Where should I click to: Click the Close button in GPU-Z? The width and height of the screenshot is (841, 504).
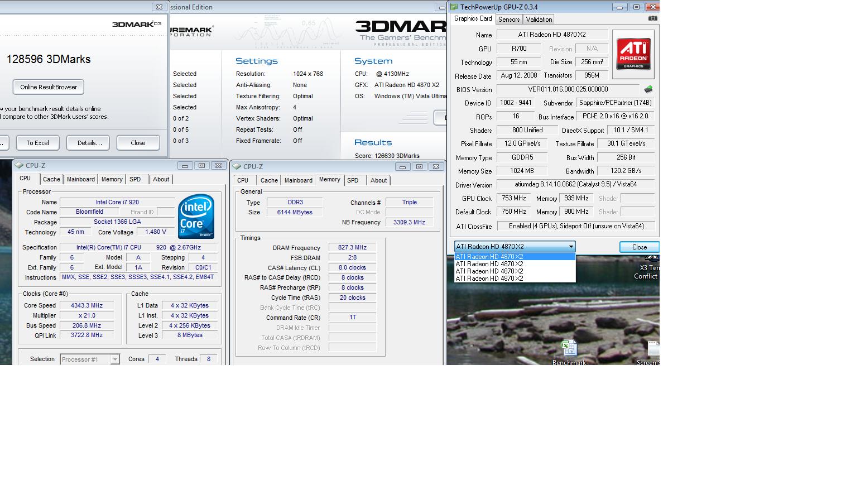click(640, 247)
